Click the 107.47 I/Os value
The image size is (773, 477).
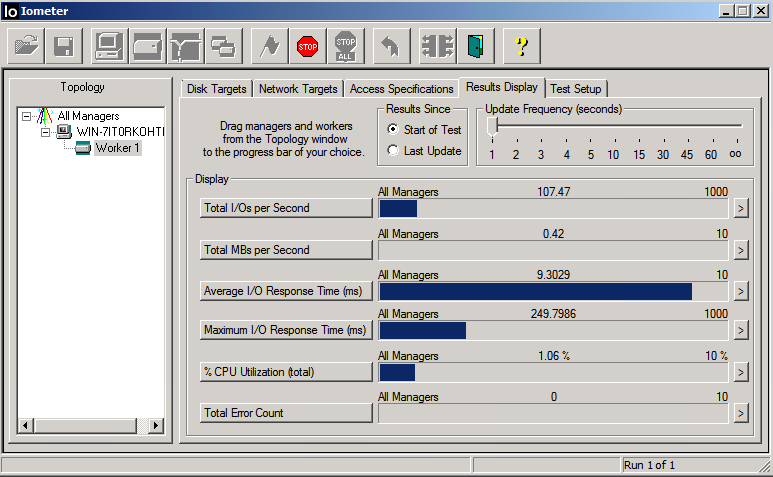pyautogui.click(x=553, y=192)
